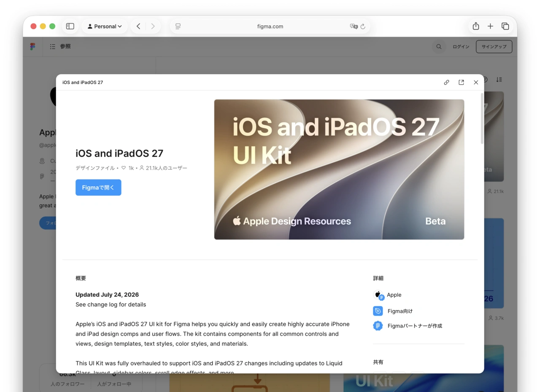Image resolution: width=540 pixels, height=392 pixels.
Task: Click the Figmaパートナーが作成 badge
Action: 408,326
